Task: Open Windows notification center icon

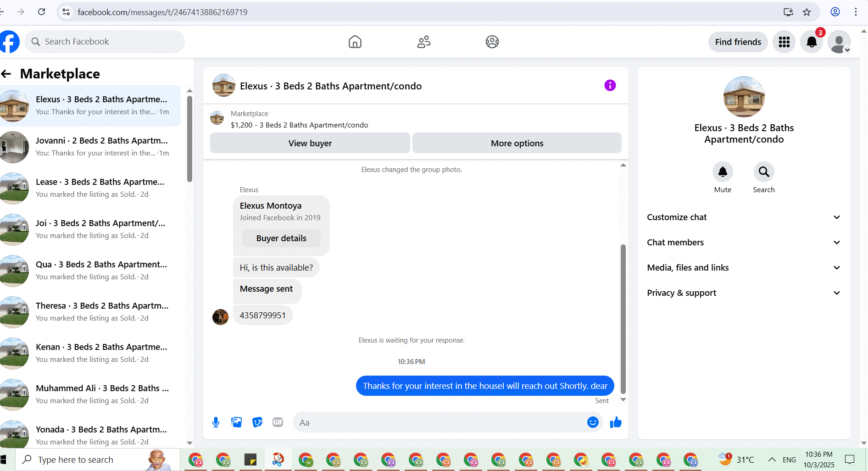Action: coord(850,460)
